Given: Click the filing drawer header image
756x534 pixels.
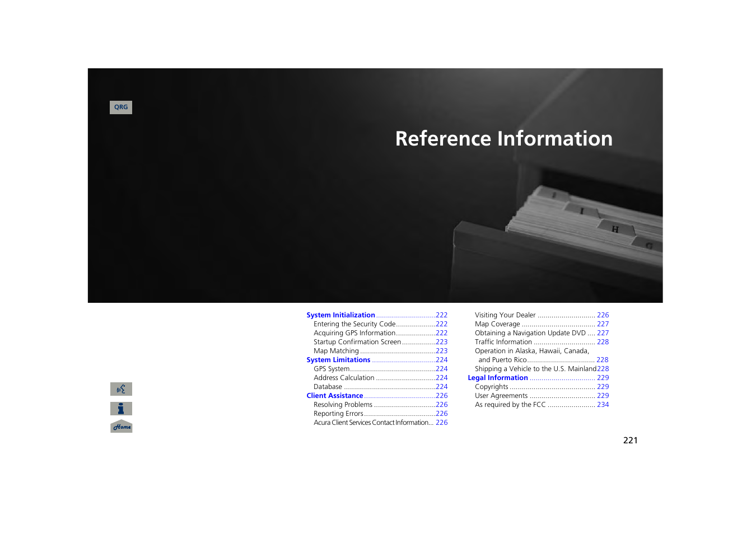Looking at the screenshot, I should click(375, 185).
